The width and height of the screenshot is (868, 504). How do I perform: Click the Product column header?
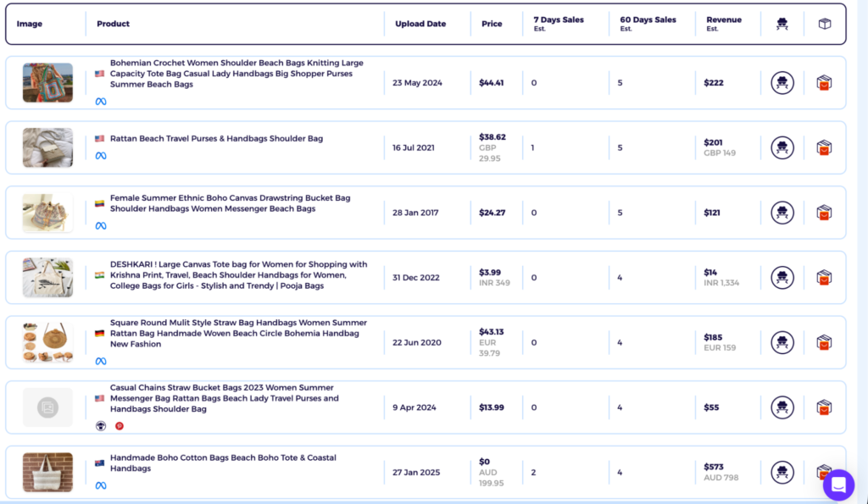point(113,24)
